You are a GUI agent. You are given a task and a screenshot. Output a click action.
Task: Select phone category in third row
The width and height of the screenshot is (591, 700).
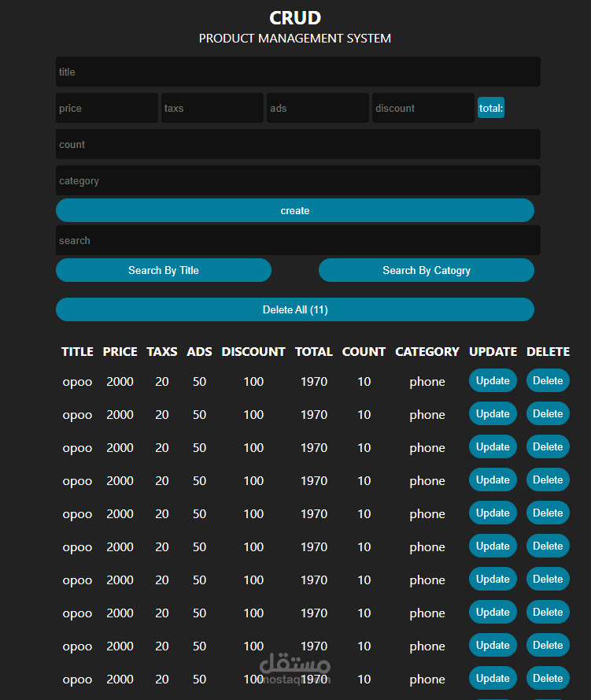coord(427,448)
